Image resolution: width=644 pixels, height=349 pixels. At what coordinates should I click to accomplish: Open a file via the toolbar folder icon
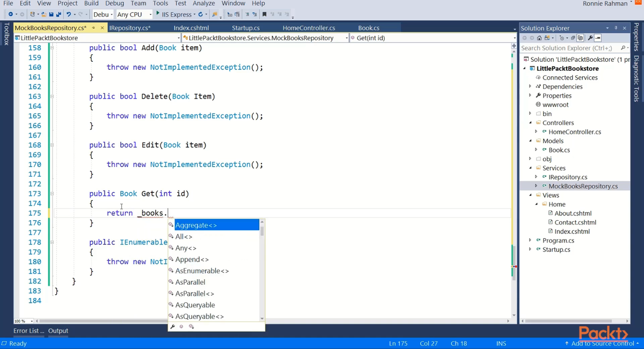tap(44, 14)
